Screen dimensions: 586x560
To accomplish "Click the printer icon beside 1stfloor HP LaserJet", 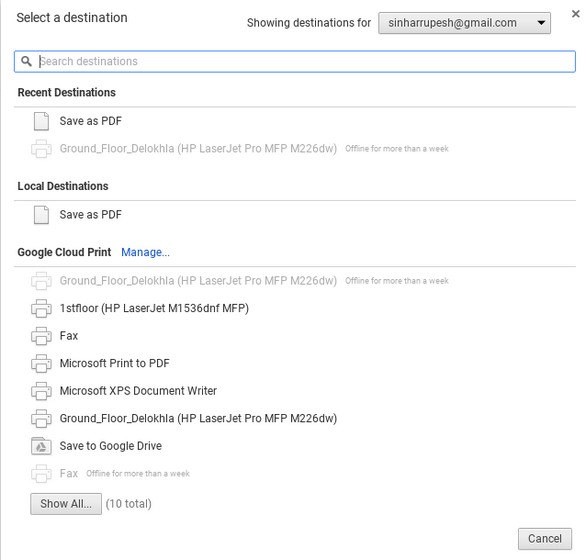I will (41, 308).
